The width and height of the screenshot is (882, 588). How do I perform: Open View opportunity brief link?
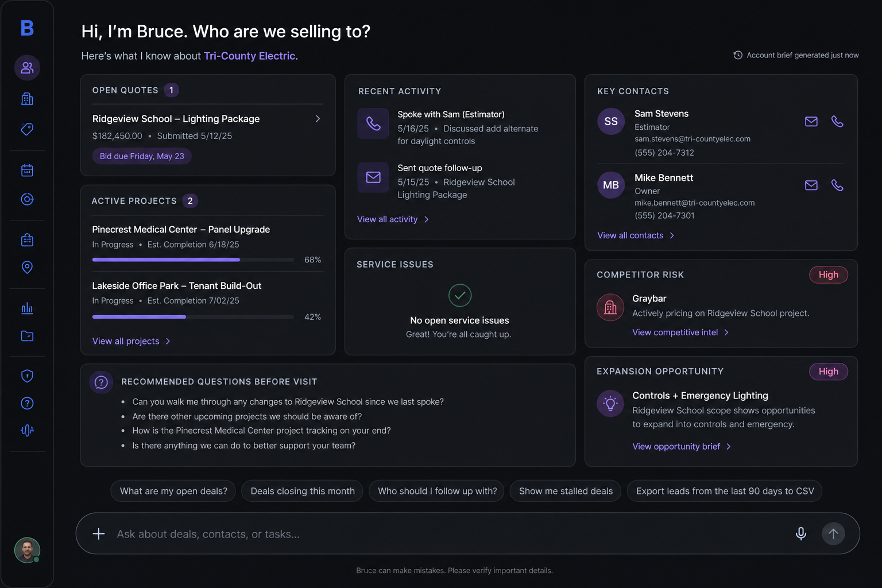point(682,447)
